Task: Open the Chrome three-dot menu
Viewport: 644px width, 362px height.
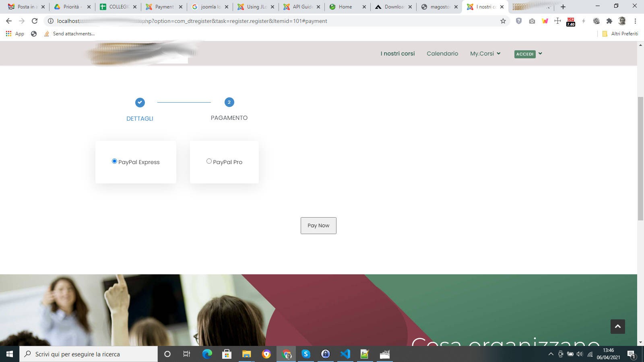Action: (x=635, y=21)
